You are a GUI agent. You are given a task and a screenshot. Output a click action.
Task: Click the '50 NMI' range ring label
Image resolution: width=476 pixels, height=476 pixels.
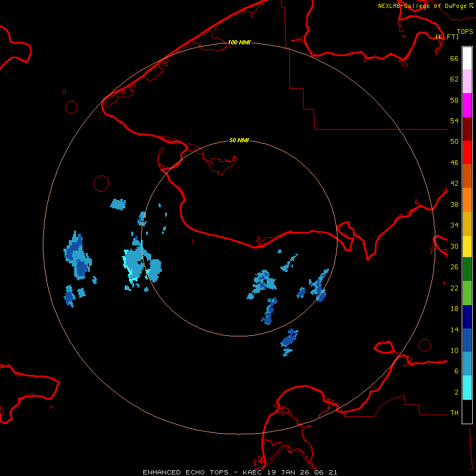click(x=239, y=140)
